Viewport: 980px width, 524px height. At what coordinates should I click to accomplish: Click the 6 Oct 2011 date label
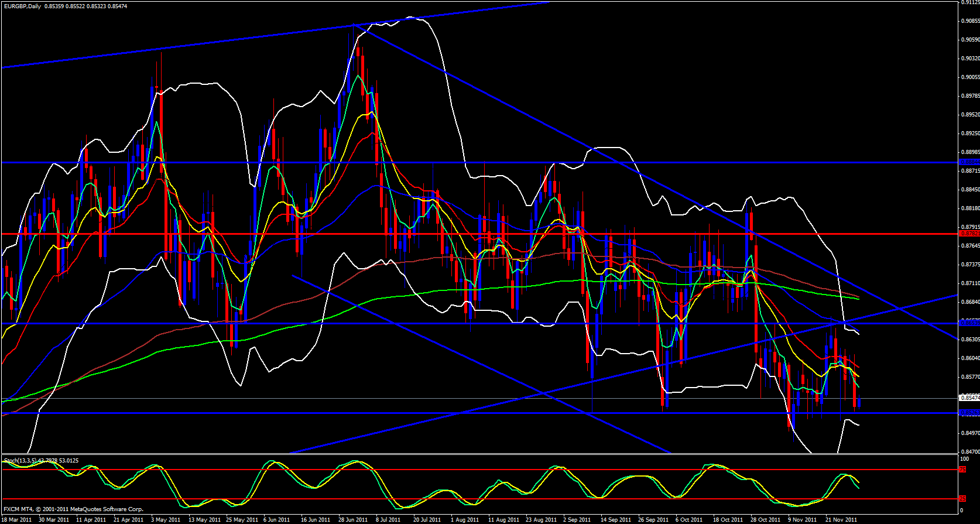688,520
